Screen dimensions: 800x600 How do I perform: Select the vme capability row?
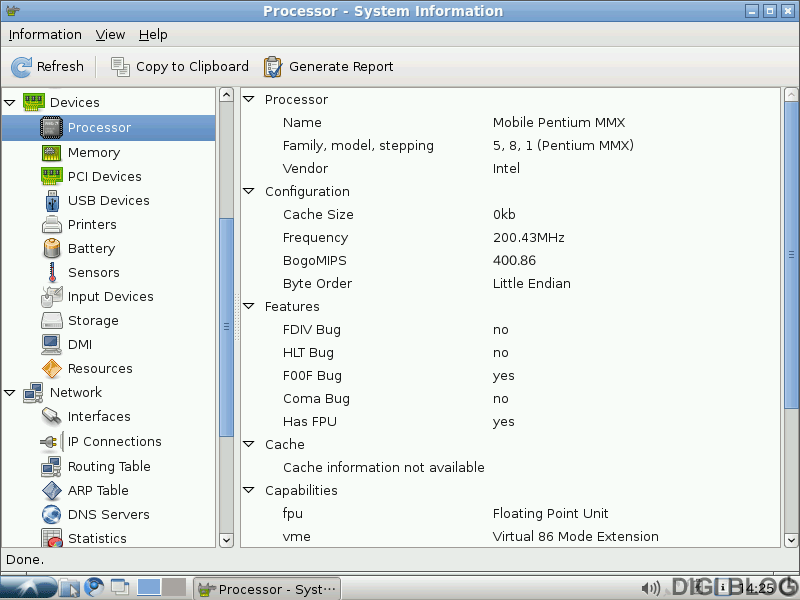[510, 536]
